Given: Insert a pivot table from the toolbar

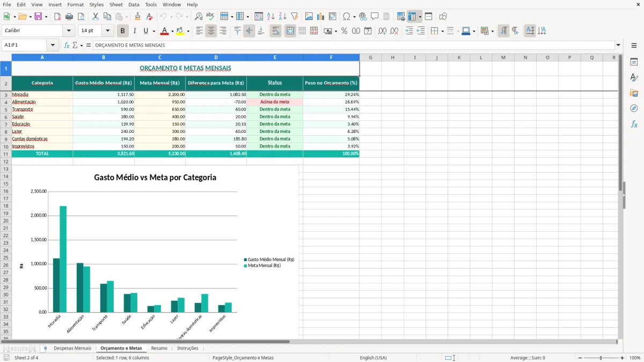Looking at the screenshot, I should coord(333,17).
